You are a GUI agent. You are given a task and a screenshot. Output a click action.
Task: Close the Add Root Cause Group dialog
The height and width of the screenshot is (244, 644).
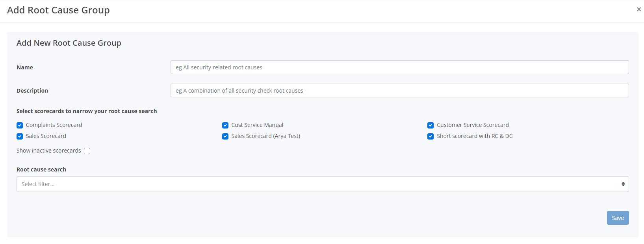pos(638,9)
